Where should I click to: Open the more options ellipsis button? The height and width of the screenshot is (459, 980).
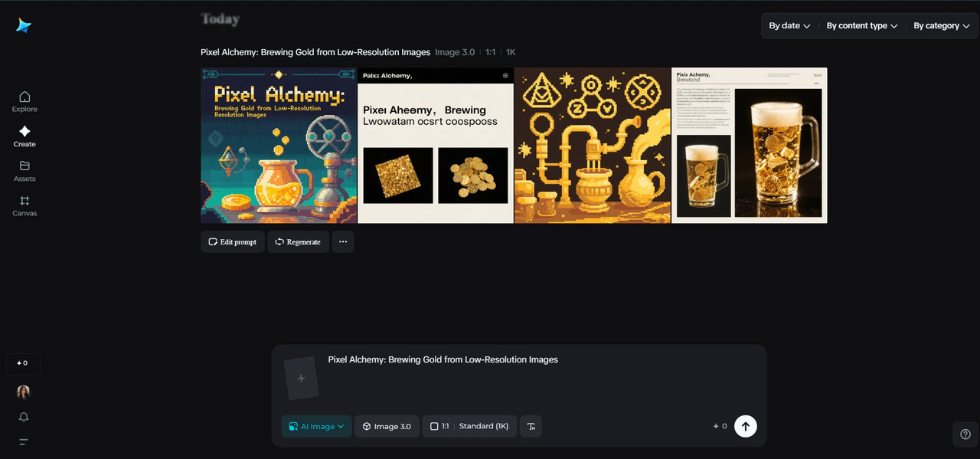[342, 241]
